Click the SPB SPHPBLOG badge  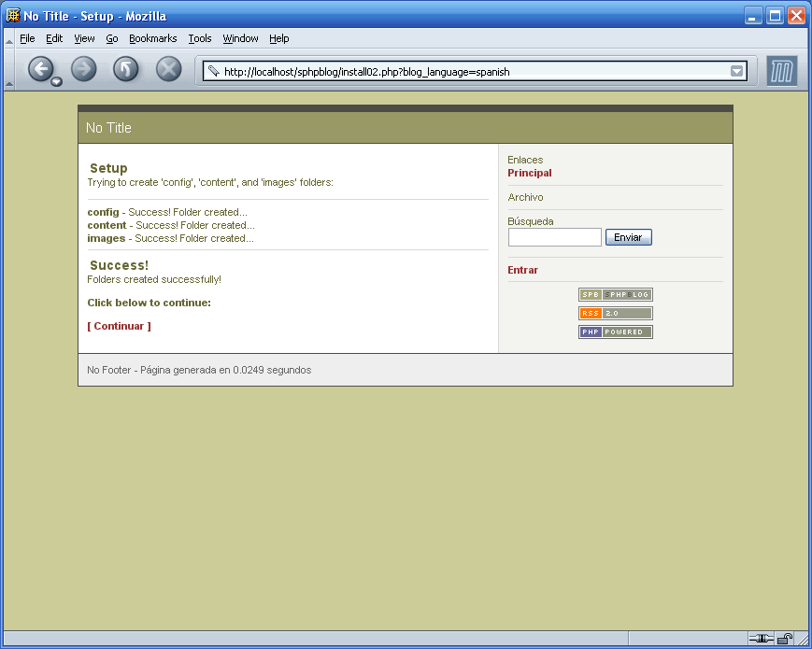click(x=615, y=294)
